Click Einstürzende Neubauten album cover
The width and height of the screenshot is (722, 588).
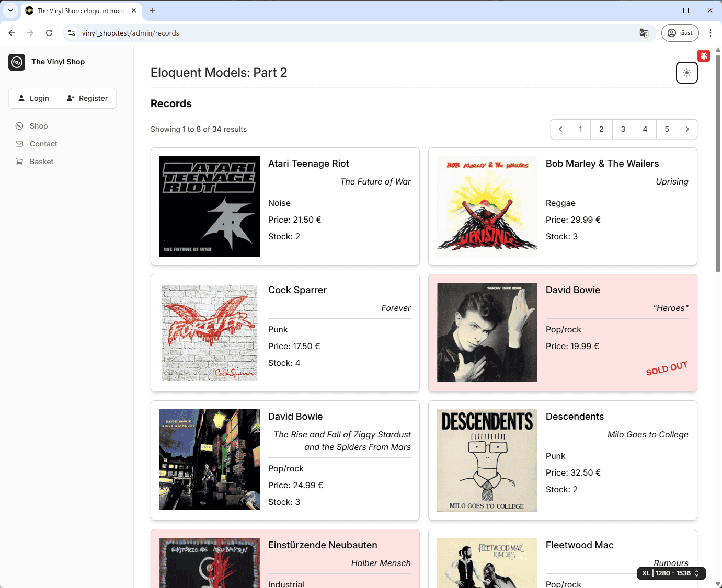(210, 563)
